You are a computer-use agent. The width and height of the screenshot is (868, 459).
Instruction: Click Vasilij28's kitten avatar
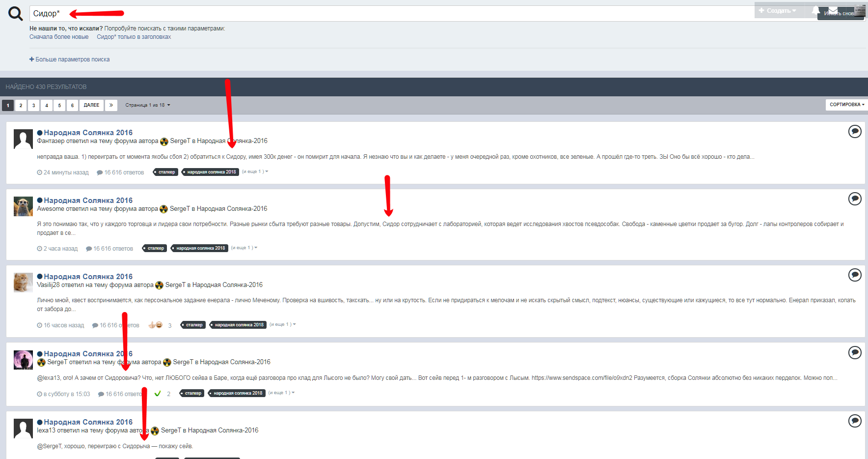(23, 283)
